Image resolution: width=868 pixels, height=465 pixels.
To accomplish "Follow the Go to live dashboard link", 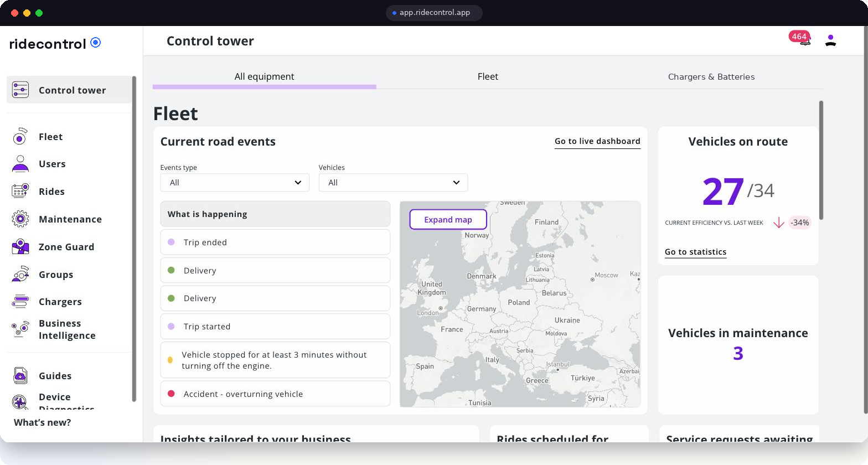I will (x=597, y=141).
